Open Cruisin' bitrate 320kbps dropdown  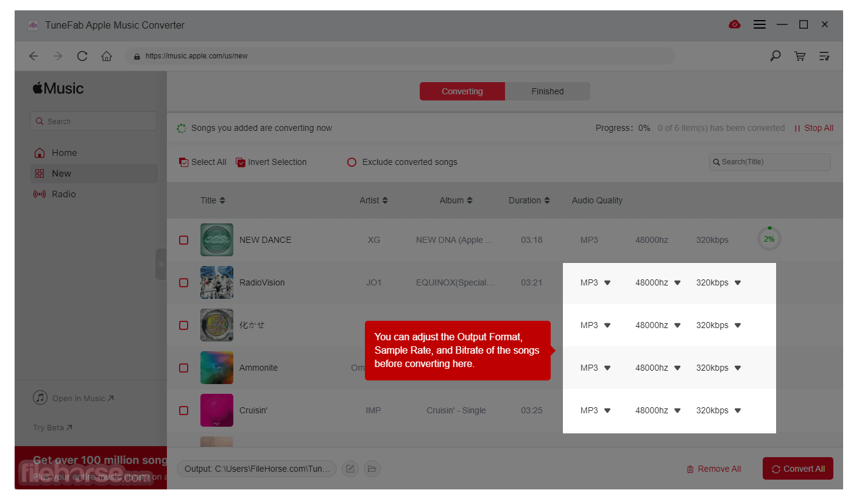point(719,410)
